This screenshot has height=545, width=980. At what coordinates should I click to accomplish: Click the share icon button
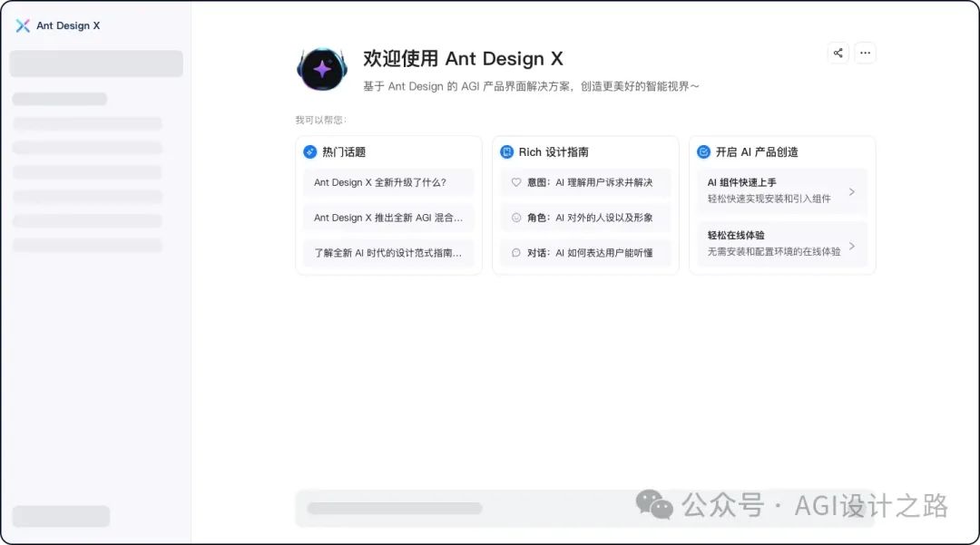[x=838, y=54]
